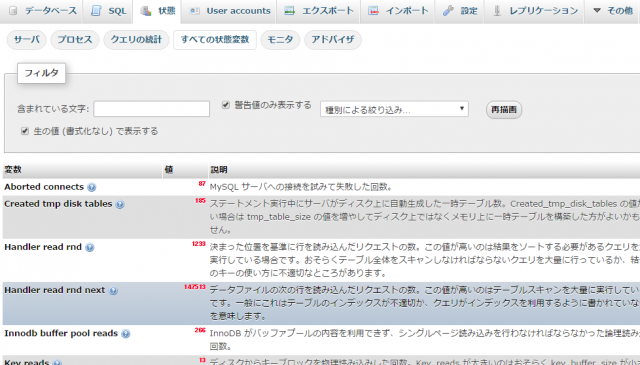Switch to the サーバ sub-tab
Viewport: 640px width, 365px height.
[27, 40]
